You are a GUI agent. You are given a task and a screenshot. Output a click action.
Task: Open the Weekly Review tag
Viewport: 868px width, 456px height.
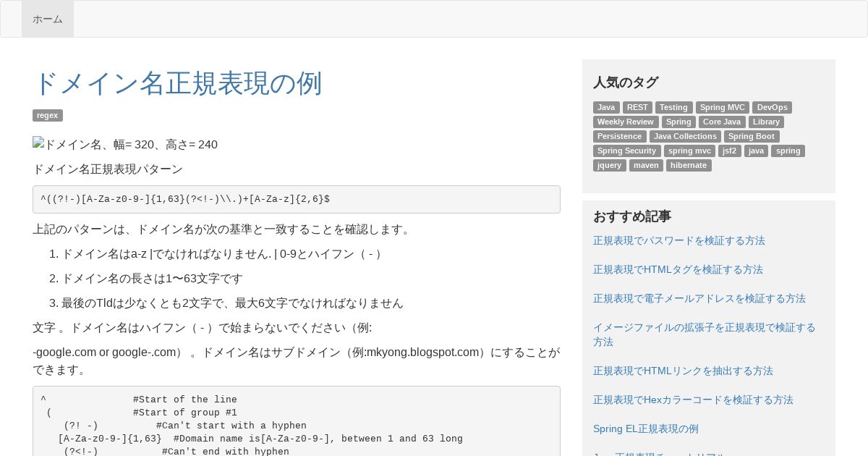(x=626, y=122)
